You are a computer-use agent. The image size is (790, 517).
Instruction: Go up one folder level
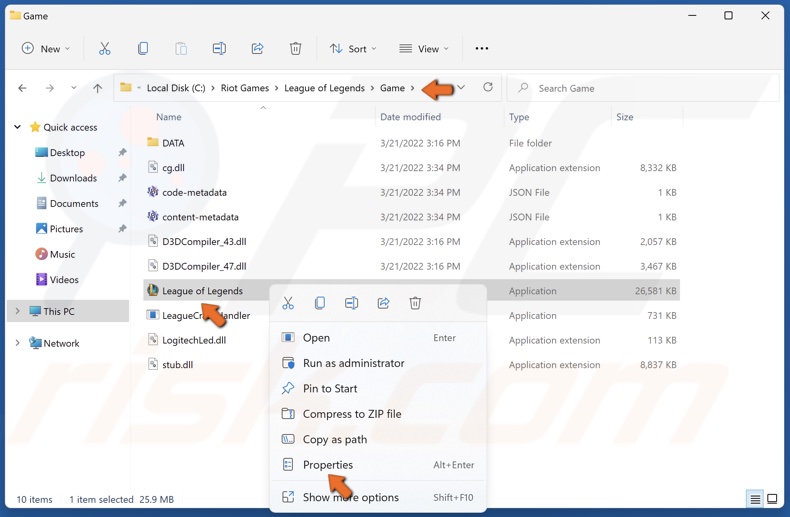(x=98, y=88)
